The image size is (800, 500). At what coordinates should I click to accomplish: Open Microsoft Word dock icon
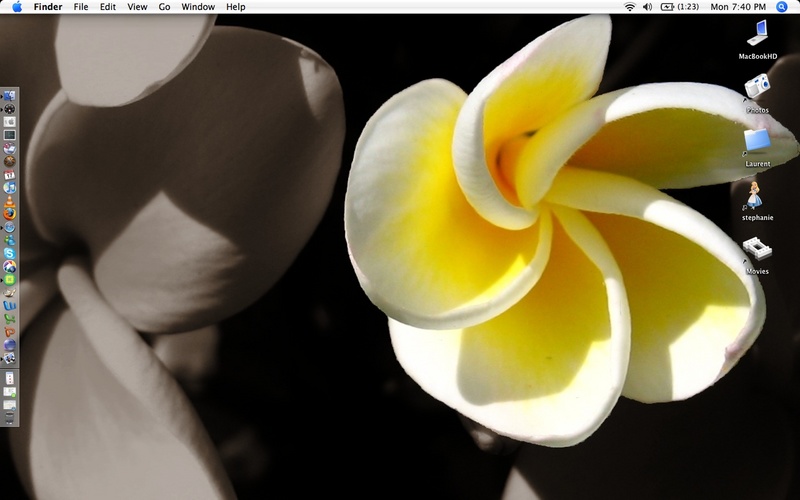[9, 305]
